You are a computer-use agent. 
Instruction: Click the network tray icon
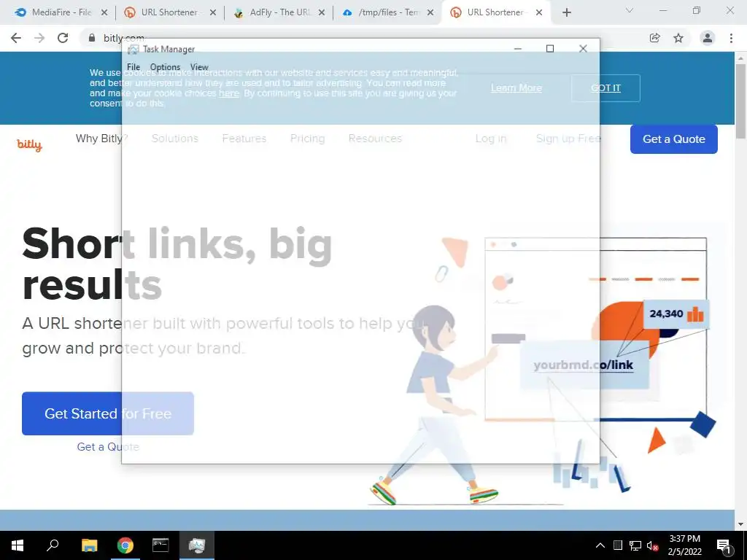[635, 545]
